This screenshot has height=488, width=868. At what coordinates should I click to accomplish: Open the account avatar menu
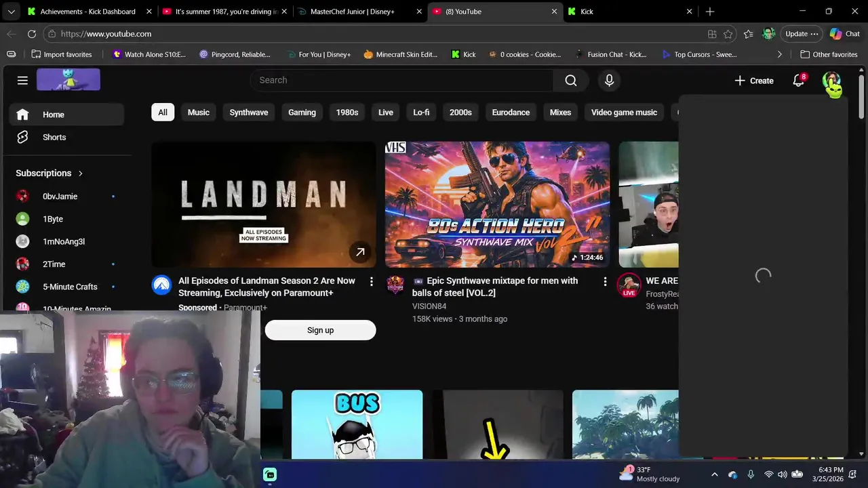(x=831, y=81)
